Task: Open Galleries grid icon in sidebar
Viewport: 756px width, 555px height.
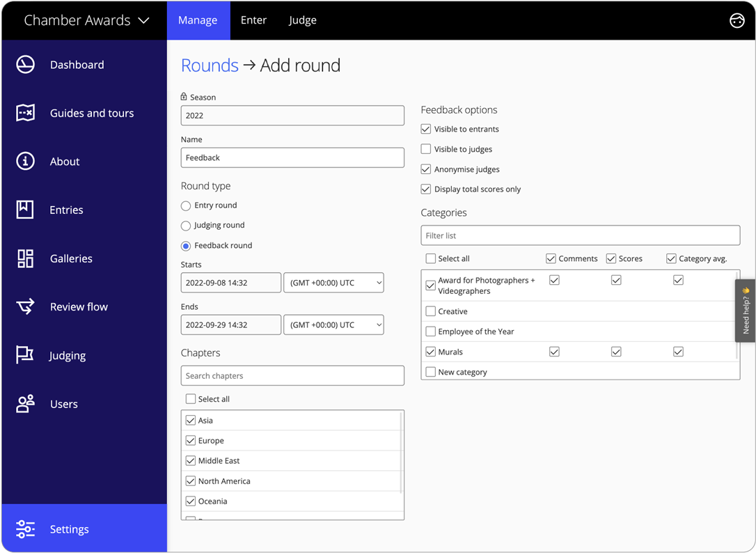Action: 26,258
